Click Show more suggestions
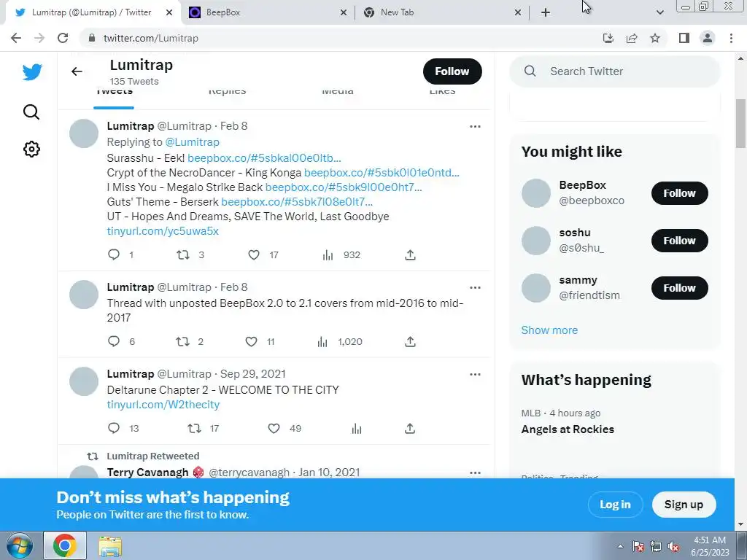 click(549, 330)
